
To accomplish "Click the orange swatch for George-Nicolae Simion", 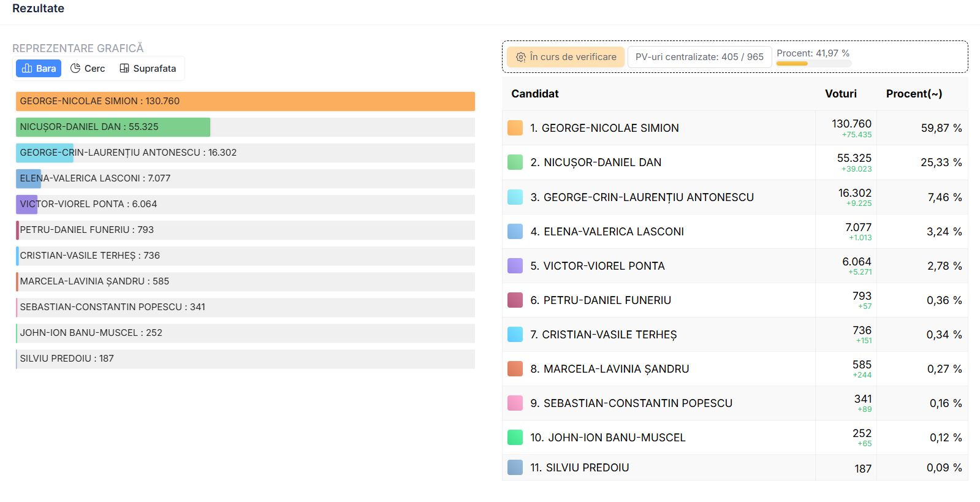I will [515, 128].
